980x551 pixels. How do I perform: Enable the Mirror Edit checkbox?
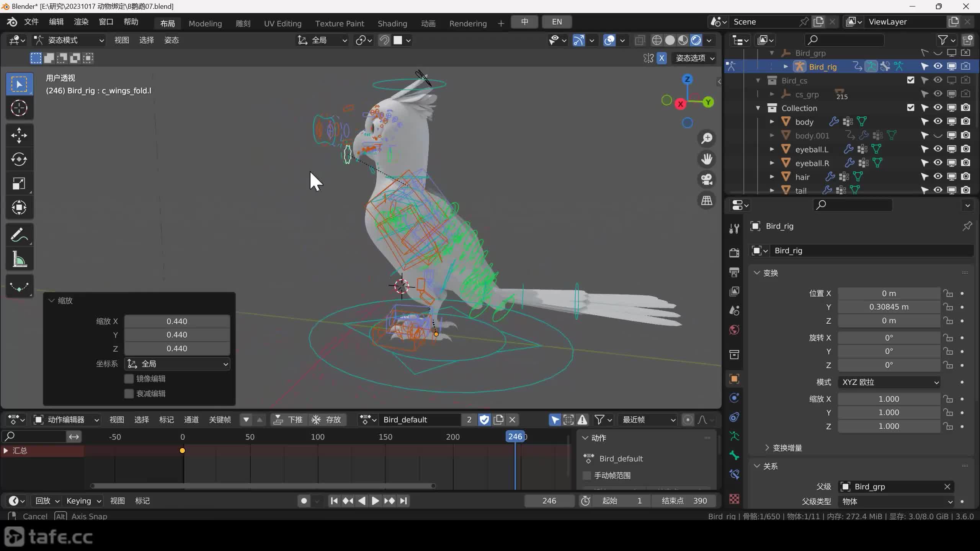tap(129, 379)
